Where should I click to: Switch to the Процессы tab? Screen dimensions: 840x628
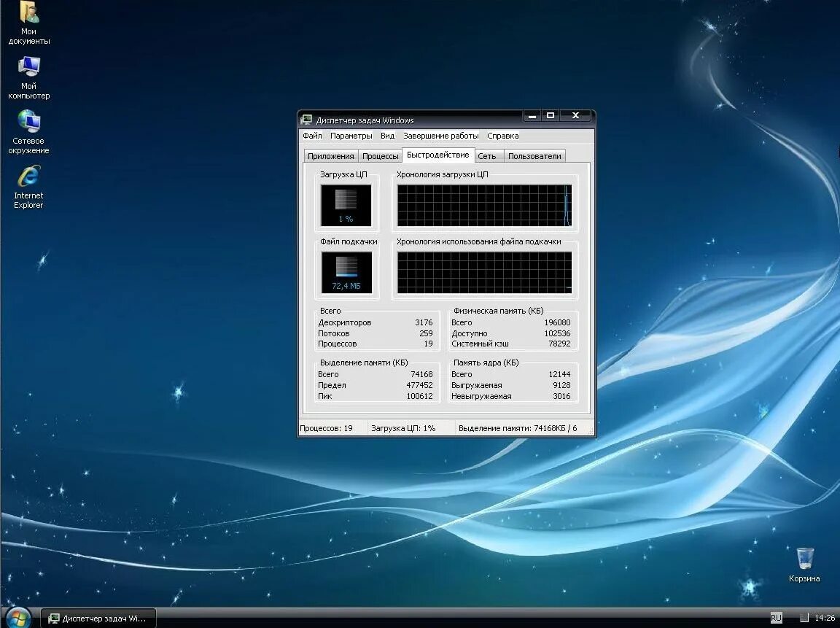tap(381, 156)
